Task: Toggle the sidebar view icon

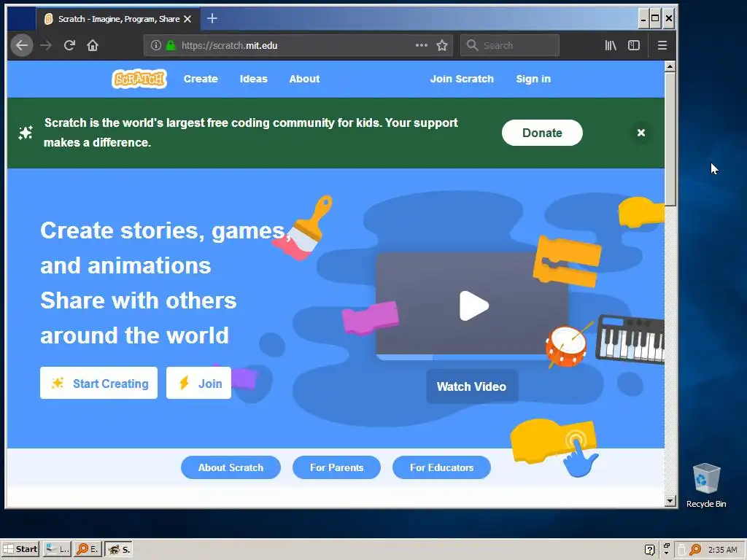Action: tap(634, 46)
